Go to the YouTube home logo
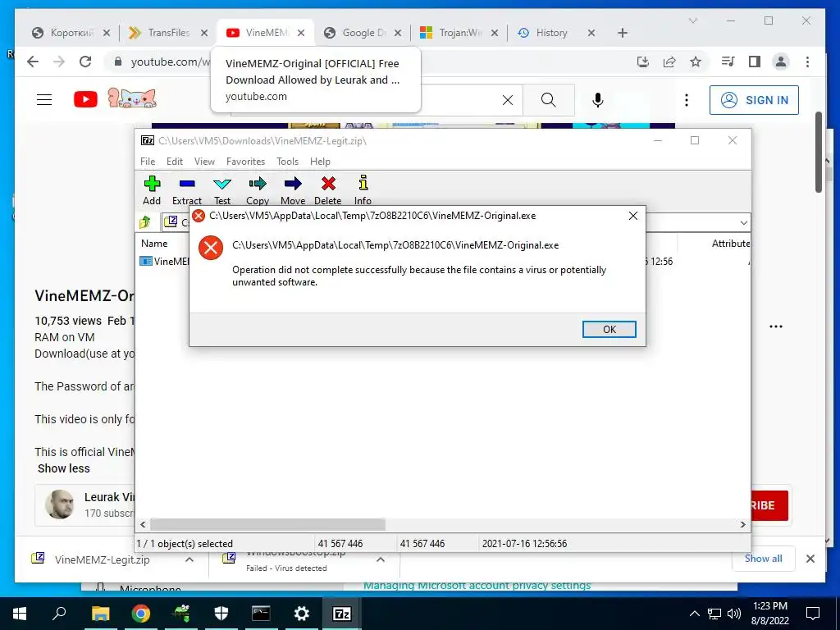Image resolution: width=840 pixels, height=630 pixels. tap(85, 99)
